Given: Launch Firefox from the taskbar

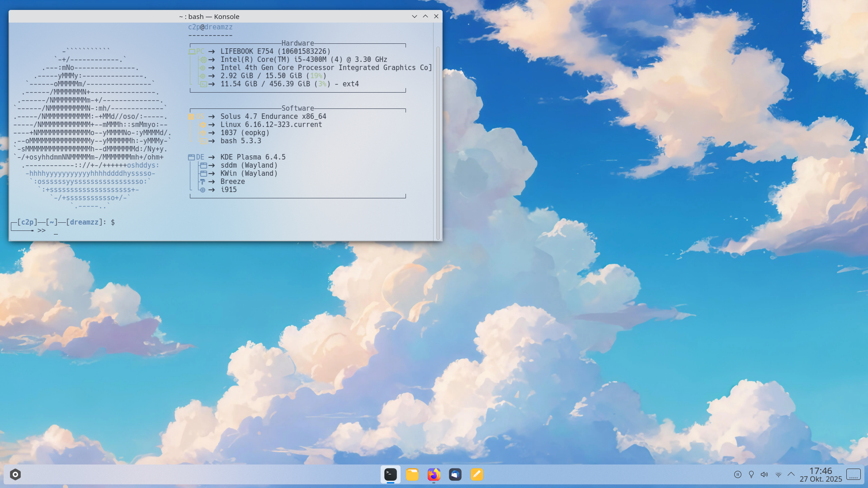Looking at the screenshot, I should click(x=434, y=474).
